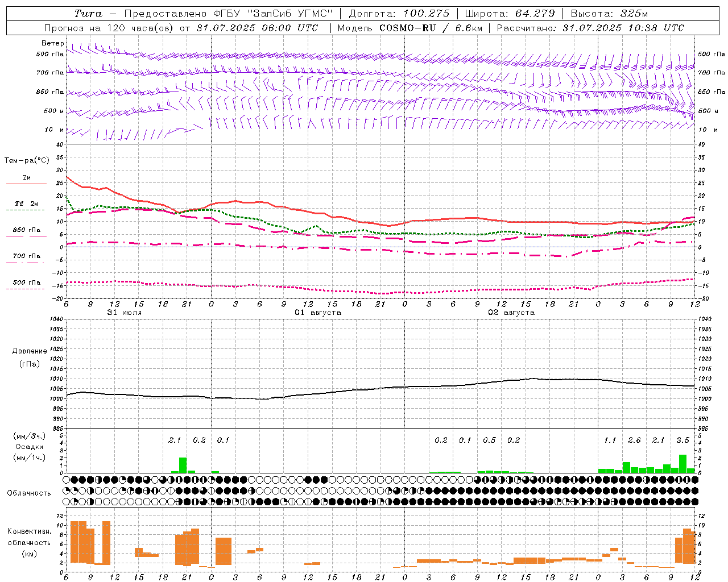The height and width of the screenshot is (582, 728).
Task: Click the solid red line sample under the "2м" legend label
Action: 26,184
